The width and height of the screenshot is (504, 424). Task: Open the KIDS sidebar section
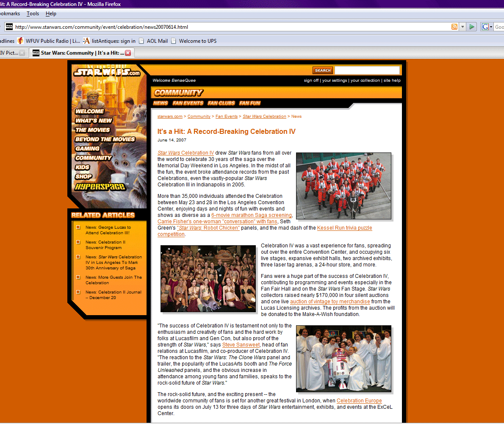82,167
